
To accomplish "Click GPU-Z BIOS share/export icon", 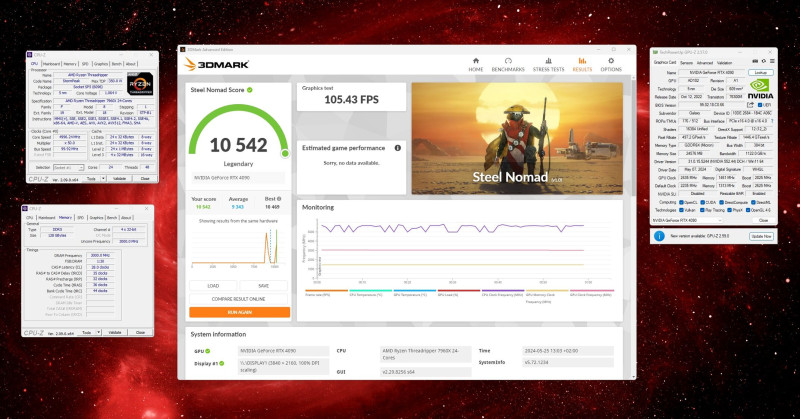I will click(750, 105).
